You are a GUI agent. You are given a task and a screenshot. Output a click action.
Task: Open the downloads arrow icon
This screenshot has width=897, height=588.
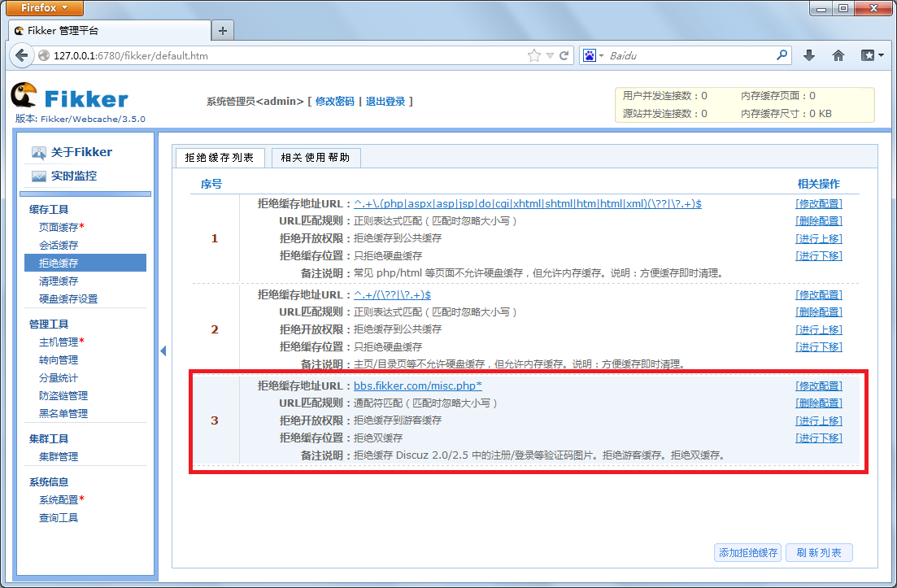point(809,55)
